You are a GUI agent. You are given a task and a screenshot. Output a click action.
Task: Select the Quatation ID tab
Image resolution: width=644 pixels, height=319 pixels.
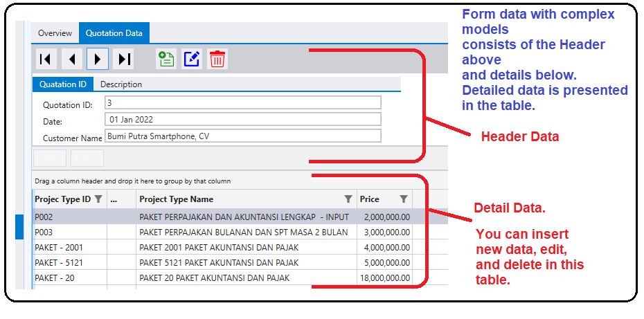coord(63,84)
